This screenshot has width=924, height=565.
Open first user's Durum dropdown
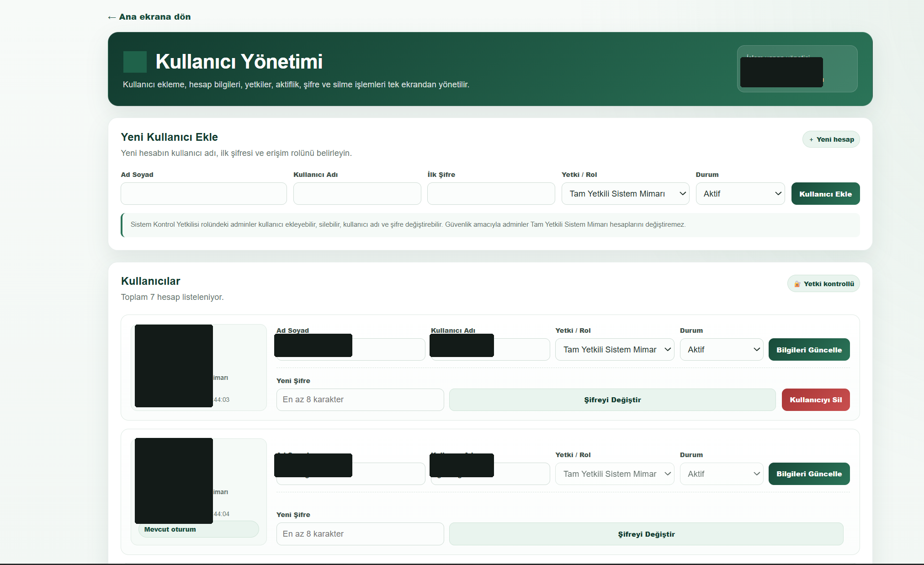click(x=722, y=350)
